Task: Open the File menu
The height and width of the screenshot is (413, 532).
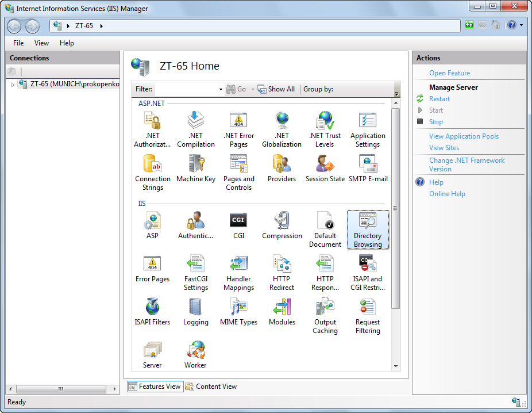Action: click(x=18, y=43)
